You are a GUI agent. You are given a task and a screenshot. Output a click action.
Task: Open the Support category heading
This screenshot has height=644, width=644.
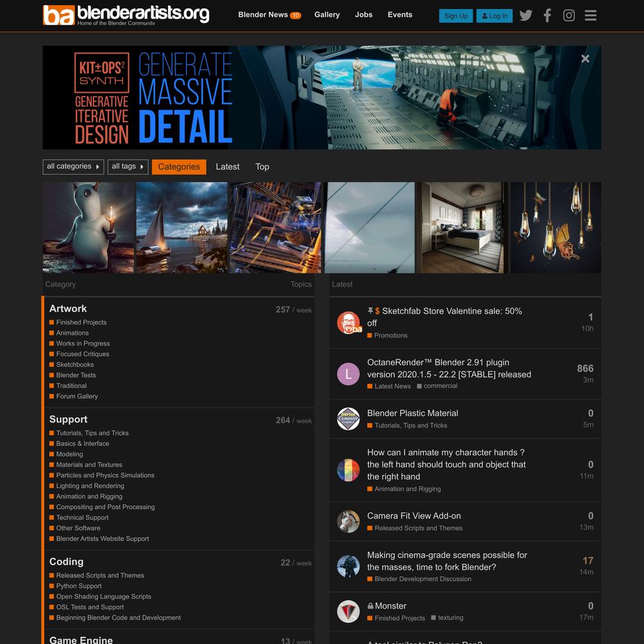click(68, 419)
